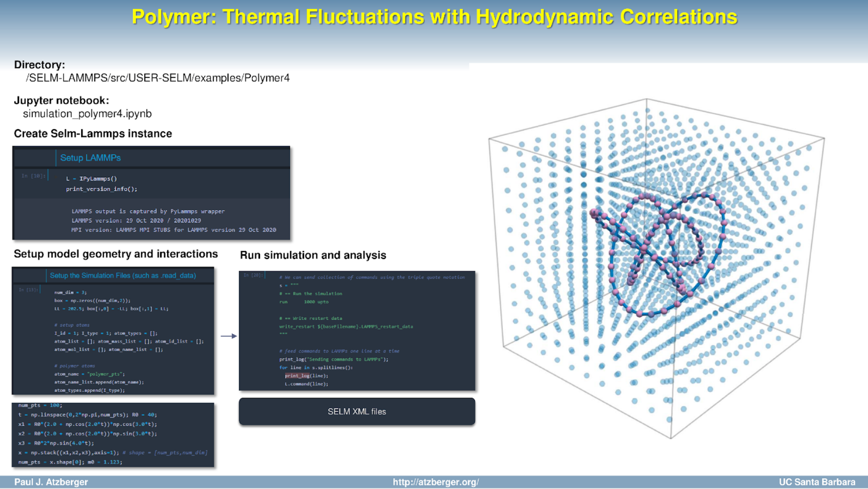Click the LAMMPS version output line

pyautogui.click(x=136, y=221)
